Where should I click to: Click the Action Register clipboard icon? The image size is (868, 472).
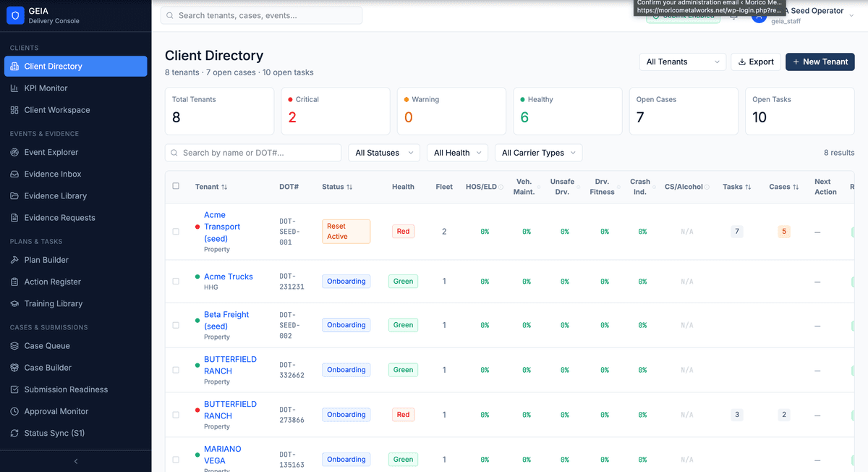tap(15, 282)
